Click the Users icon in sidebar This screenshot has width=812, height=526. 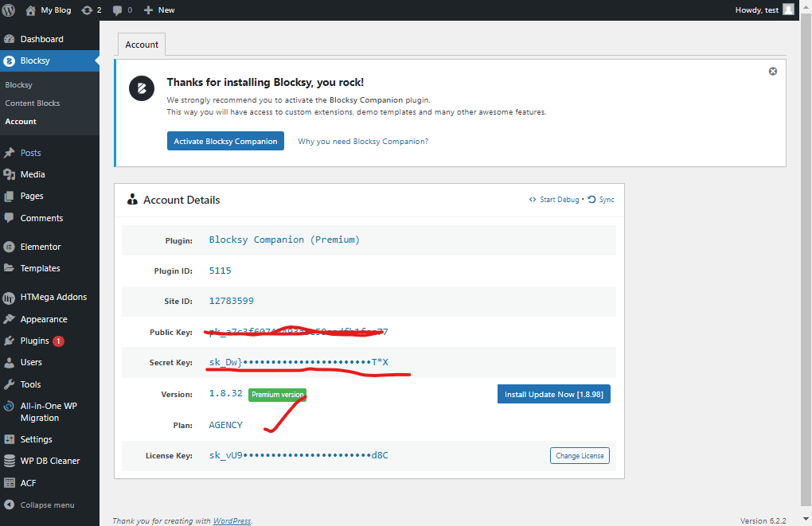(x=10, y=362)
